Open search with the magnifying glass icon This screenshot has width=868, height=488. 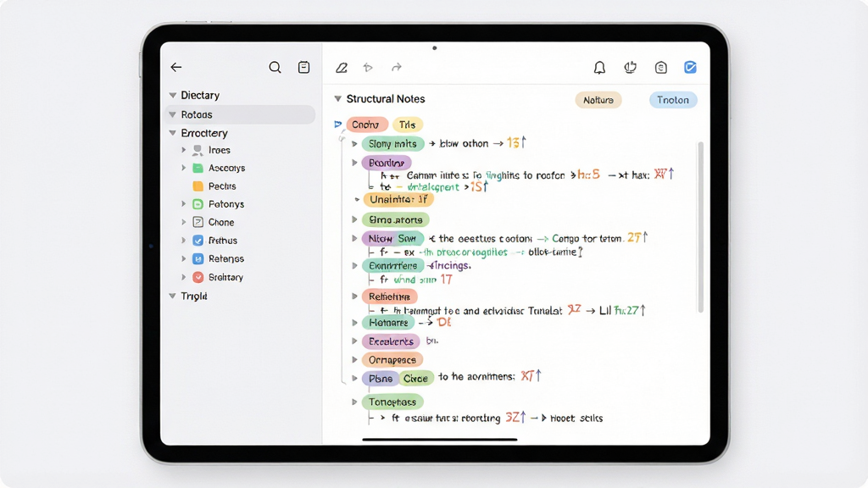click(275, 68)
